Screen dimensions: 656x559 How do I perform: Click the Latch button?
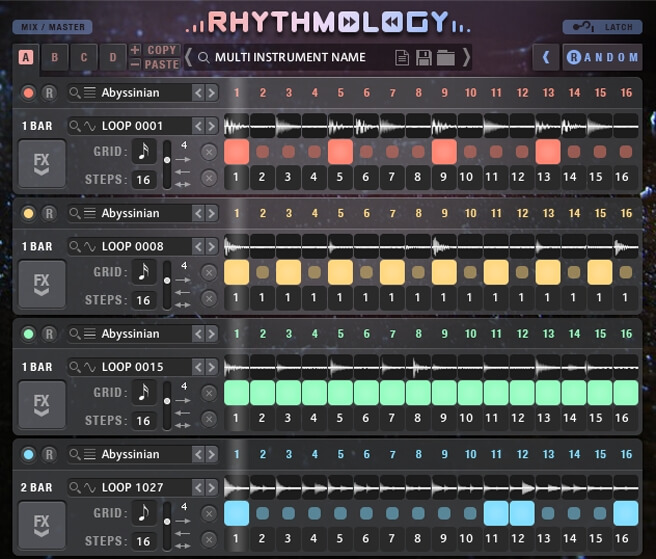point(602,27)
